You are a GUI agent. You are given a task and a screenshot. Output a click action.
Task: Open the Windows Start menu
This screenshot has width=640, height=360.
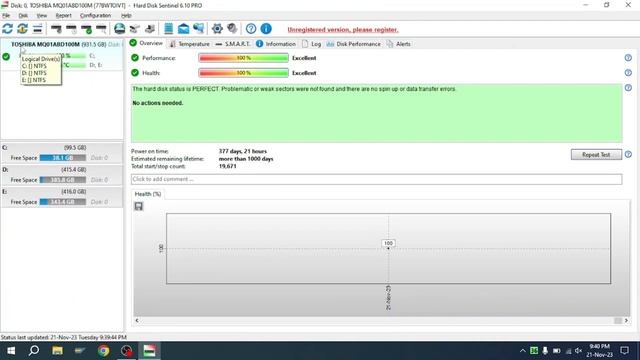(11, 351)
